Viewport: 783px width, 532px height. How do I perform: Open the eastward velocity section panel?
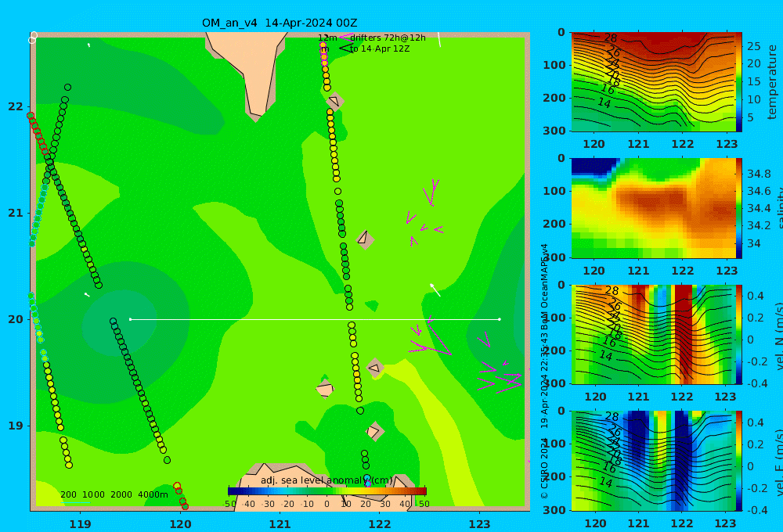tap(653, 461)
